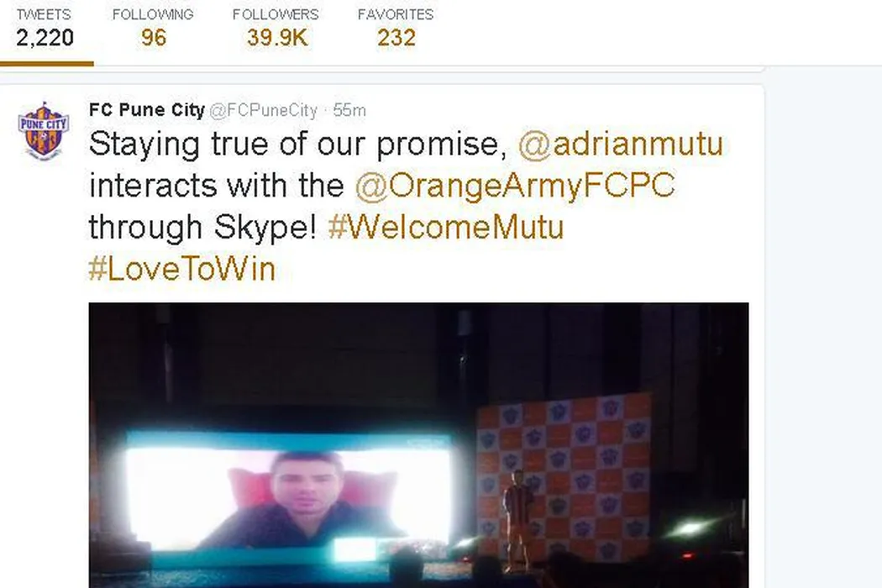The height and width of the screenshot is (588, 882).
Task: Click the @FCPuneCity handle
Action: pyautogui.click(x=263, y=110)
